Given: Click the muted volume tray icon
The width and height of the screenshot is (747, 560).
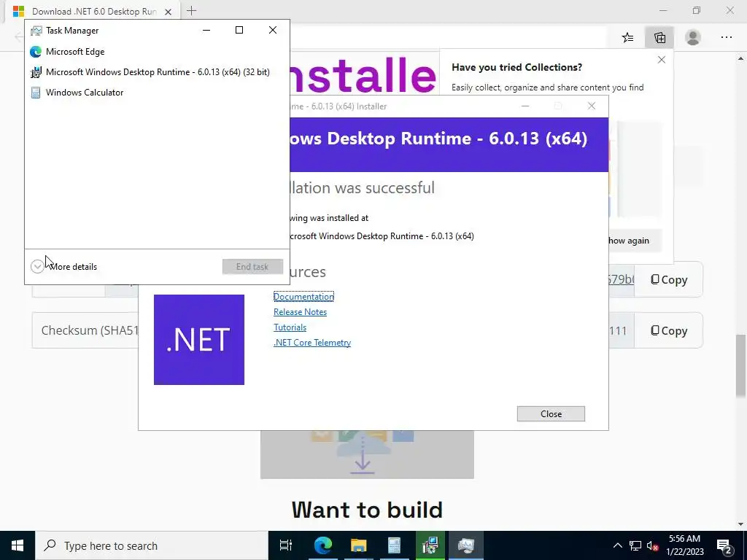Looking at the screenshot, I should pos(652,545).
